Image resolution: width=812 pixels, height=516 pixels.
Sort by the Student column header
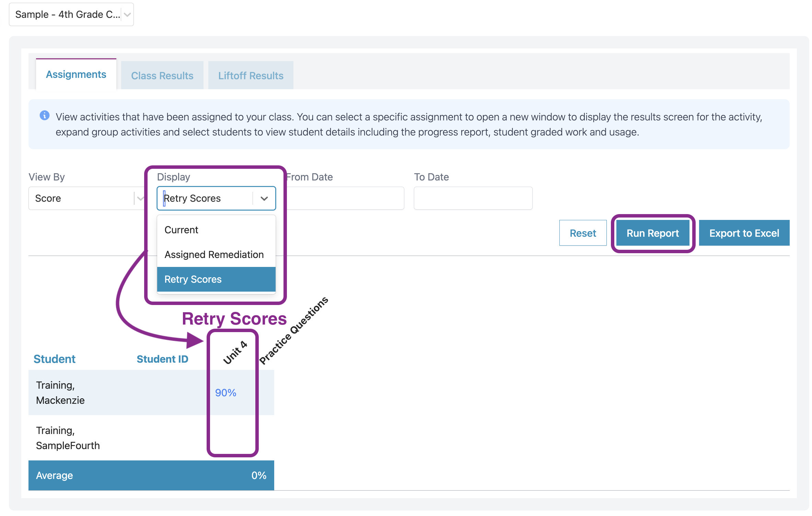tap(55, 359)
